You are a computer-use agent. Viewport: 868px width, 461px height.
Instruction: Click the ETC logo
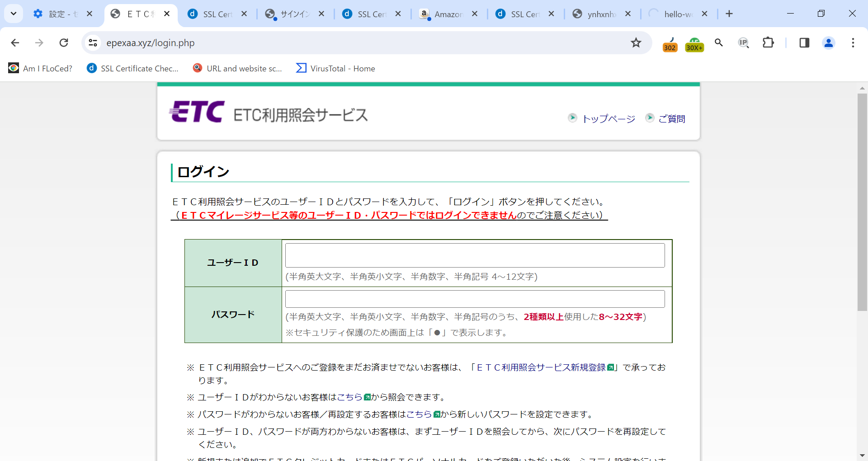point(197,112)
